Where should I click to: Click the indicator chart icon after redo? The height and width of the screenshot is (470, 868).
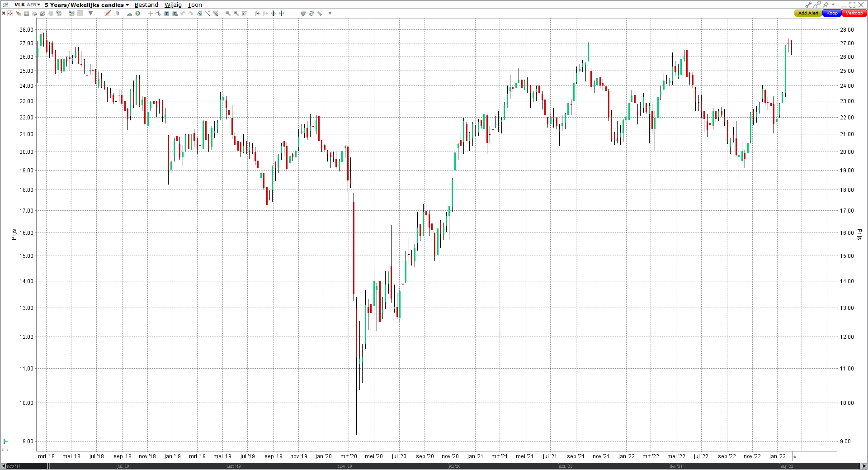coord(199,13)
